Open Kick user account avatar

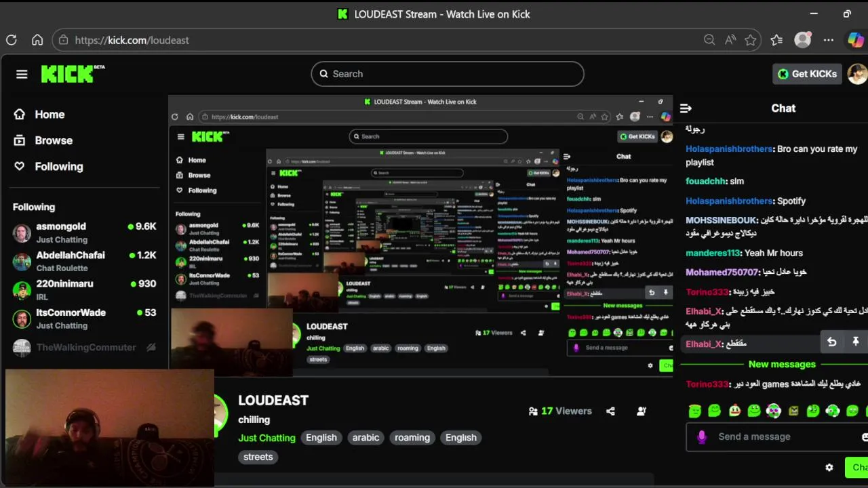(858, 74)
